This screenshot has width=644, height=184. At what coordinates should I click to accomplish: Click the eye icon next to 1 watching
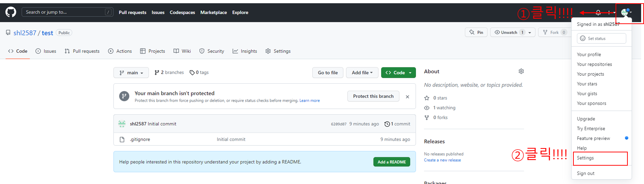[427, 108]
